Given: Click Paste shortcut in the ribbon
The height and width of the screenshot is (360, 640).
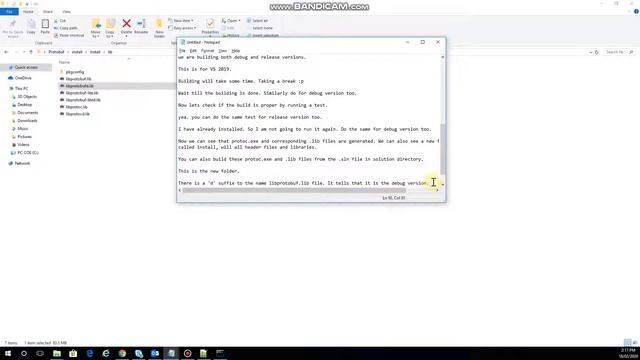Looking at the screenshot, I should 69,36.
